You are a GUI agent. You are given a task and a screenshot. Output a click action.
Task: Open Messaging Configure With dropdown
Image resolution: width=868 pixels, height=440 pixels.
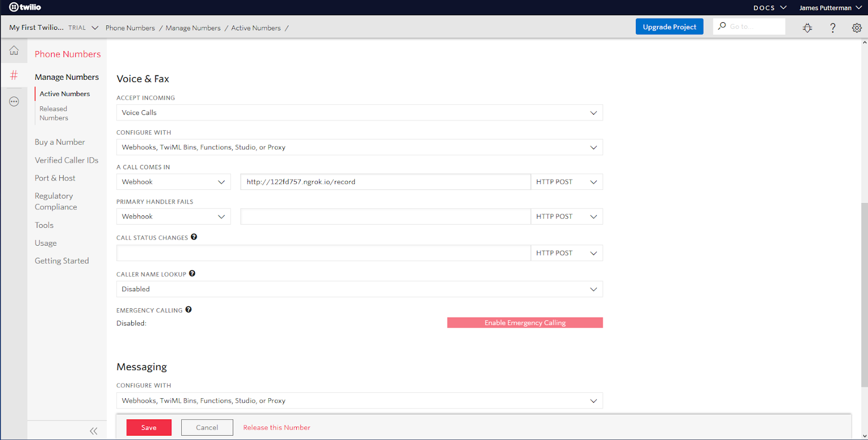pos(360,401)
